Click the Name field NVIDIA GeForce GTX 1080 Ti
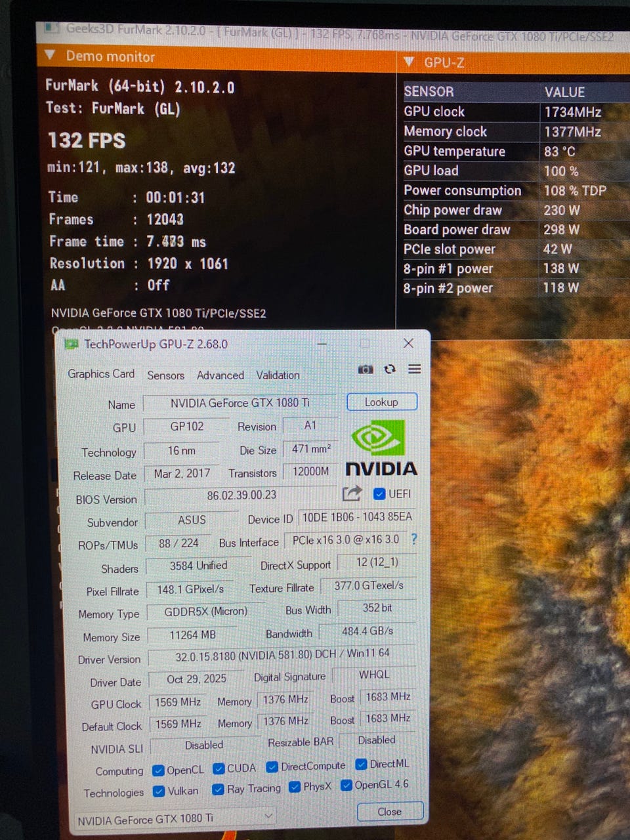The image size is (630, 840). tap(240, 403)
